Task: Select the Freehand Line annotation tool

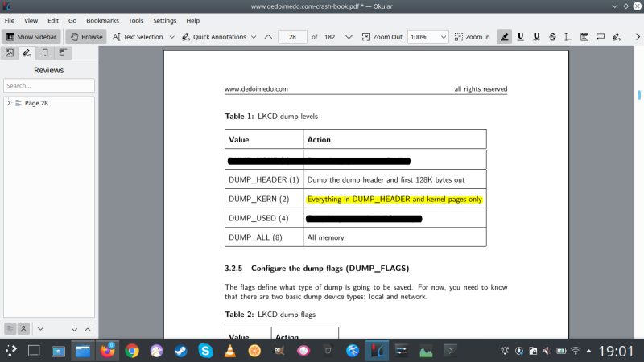Action: click(x=617, y=37)
